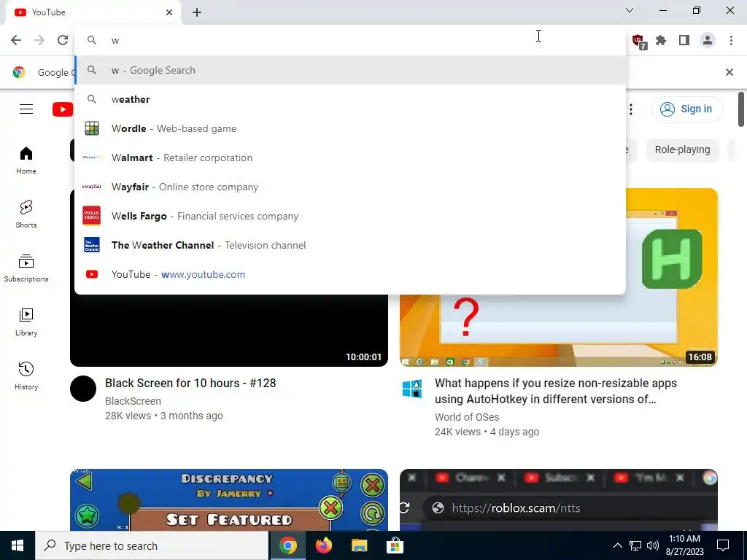Open Shorts in the sidebar
Viewport: 747px width, 560px height.
click(x=26, y=214)
